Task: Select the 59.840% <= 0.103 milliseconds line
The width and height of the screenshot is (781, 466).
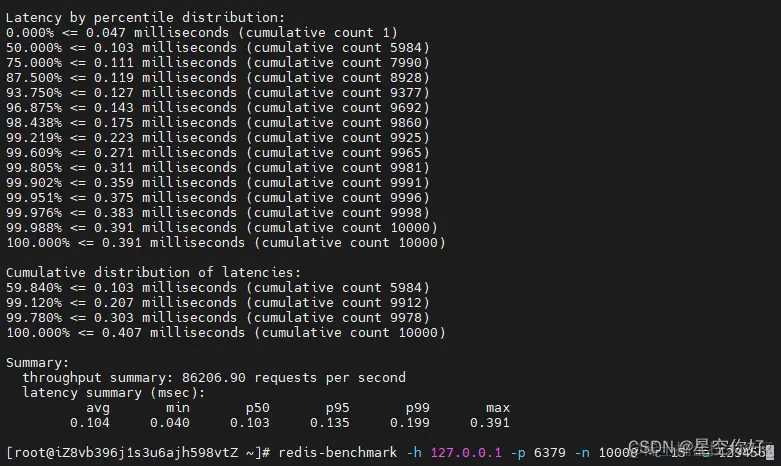Action: tap(218, 288)
